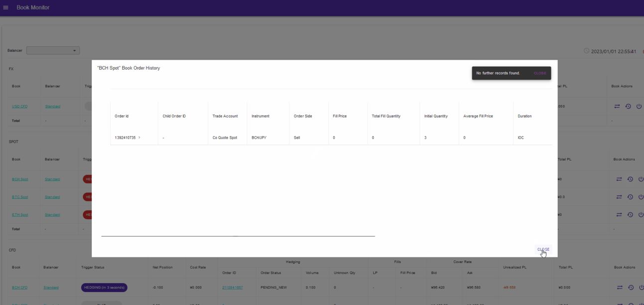644x305 pixels.
Task: Click the Average Fill Price column header
Action: 478,116
